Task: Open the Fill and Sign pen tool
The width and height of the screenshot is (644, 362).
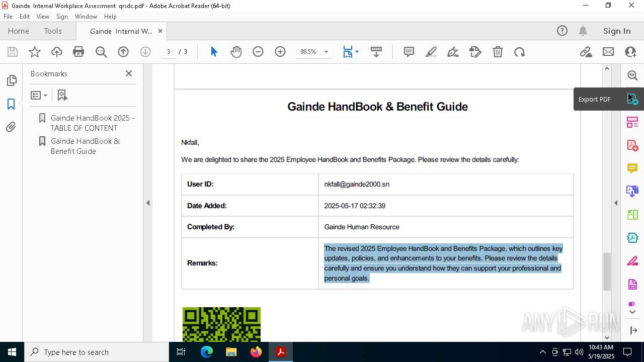Action: click(x=453, y=52)
